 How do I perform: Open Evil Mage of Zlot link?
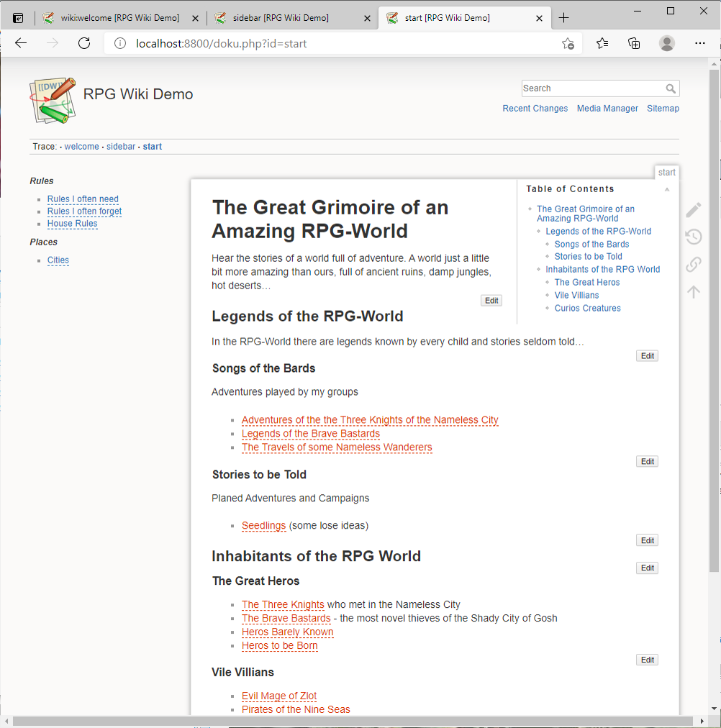click(x=279, y=696)
